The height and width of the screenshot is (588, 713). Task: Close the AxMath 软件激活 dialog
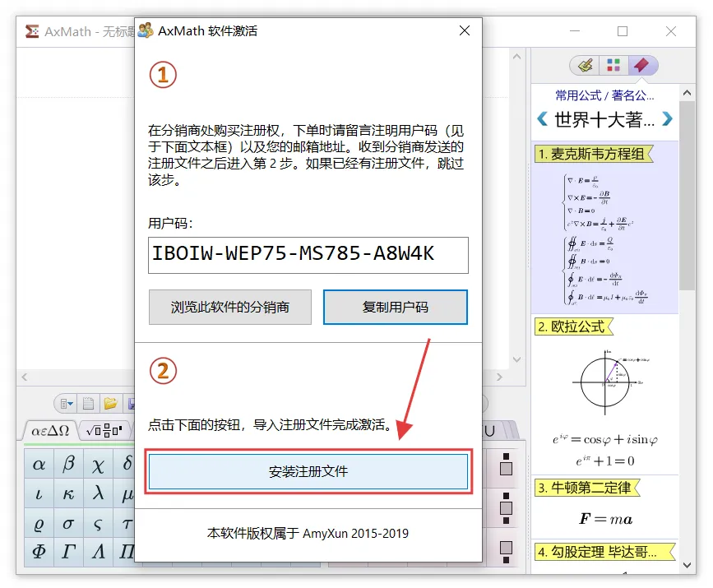pos(465,30)
